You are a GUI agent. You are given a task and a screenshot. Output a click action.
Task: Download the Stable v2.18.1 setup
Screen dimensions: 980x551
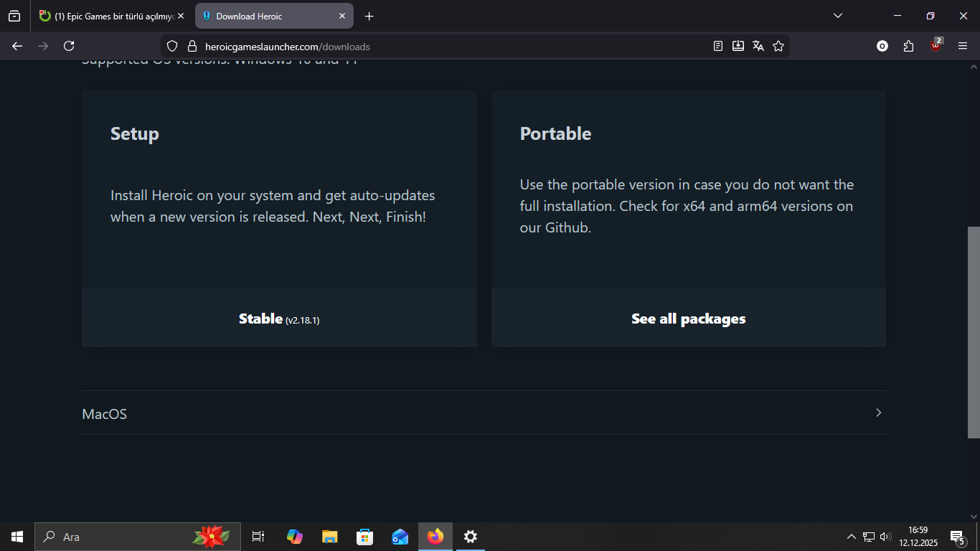[x=279, y=319]
